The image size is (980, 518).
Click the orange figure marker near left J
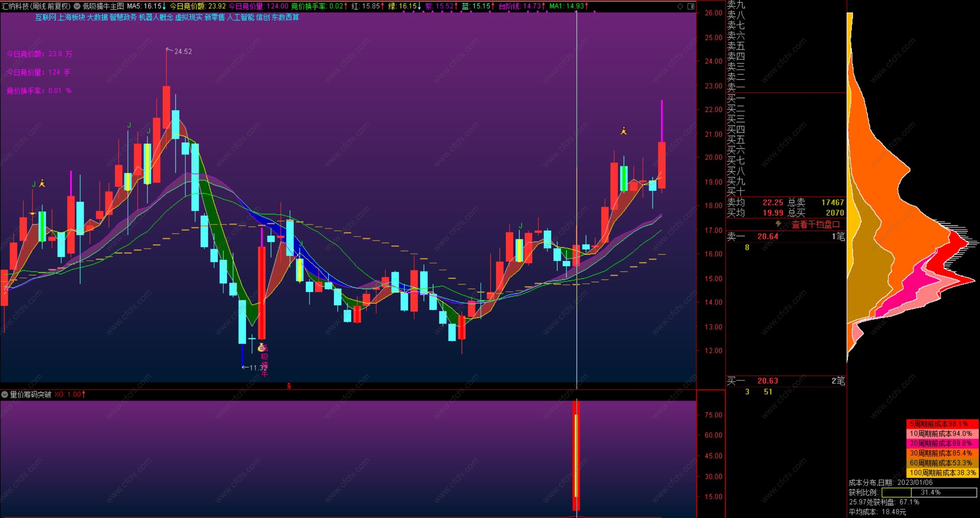[42, 183]
